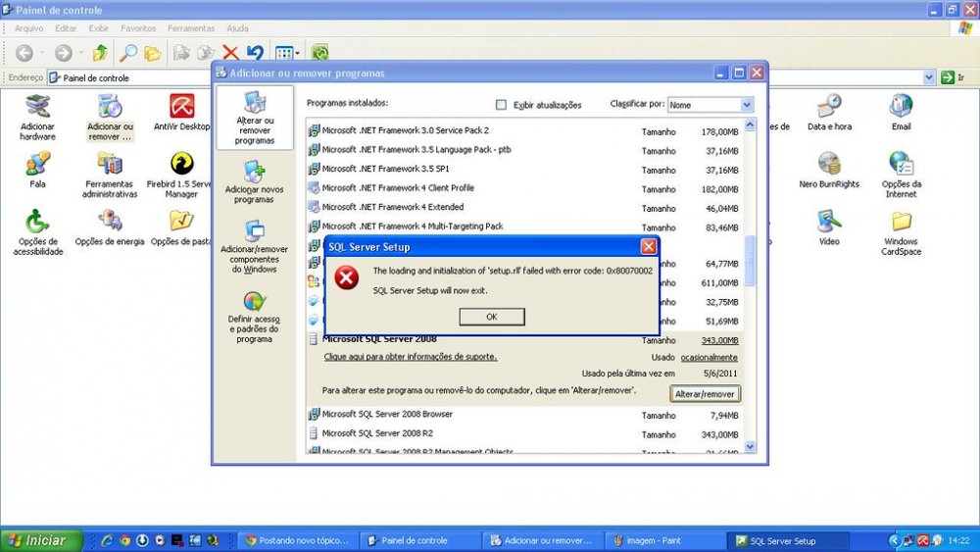Click the support information link
The height and width of the screenshot is (552, 980).
point(410,357)
